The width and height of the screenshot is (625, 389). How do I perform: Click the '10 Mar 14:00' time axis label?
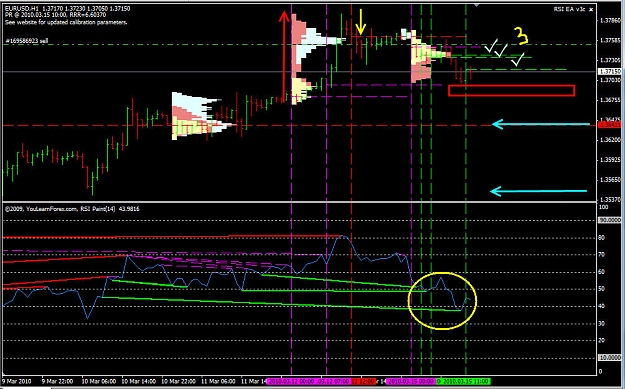pyautogui.click(x=138, y=381)
